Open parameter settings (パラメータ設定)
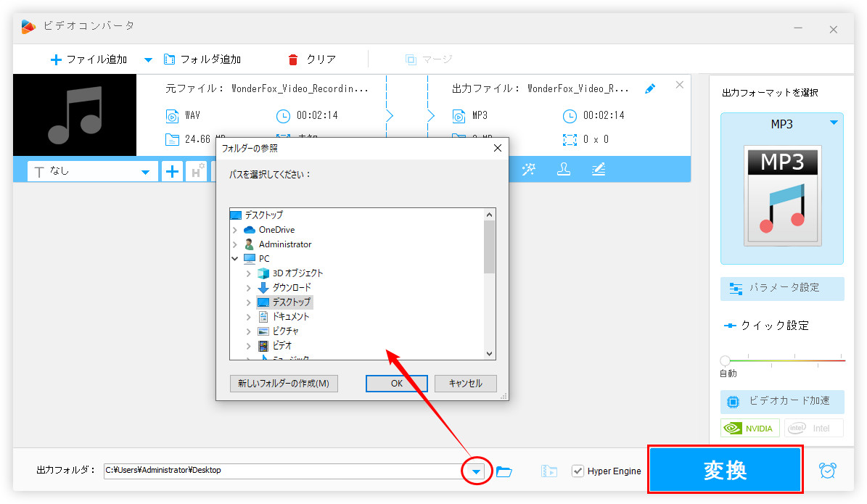The image size is (867, 504). (x=782, y=289)
